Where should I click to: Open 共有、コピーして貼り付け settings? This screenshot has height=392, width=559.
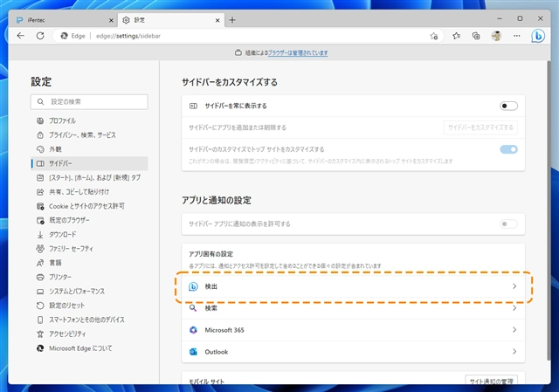(x=89, y=192)
